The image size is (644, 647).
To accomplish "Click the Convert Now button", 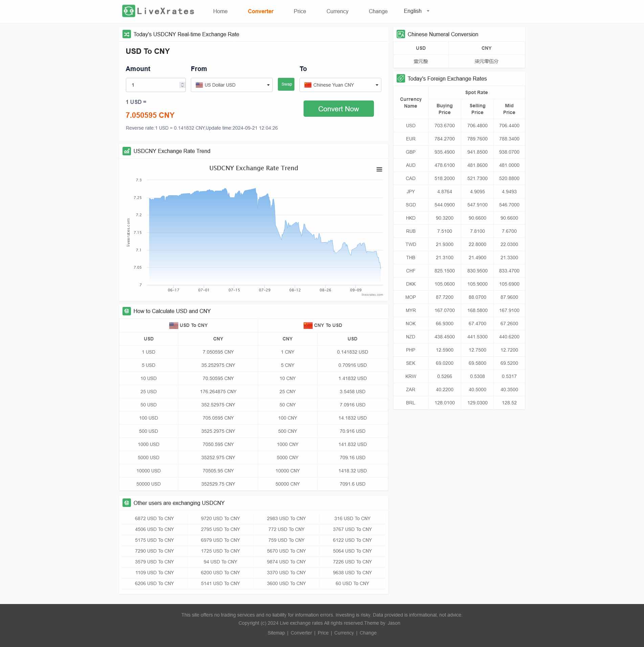I will click(x=338, y=109).
